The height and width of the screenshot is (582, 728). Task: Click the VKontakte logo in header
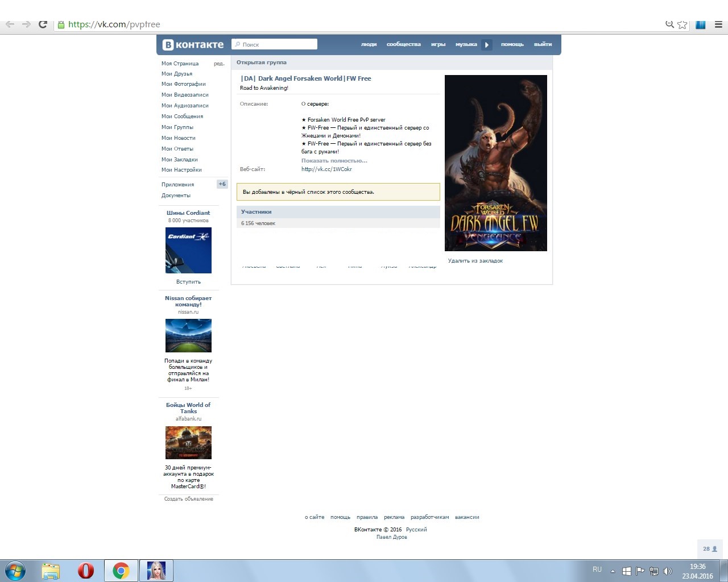pos(193,45)
